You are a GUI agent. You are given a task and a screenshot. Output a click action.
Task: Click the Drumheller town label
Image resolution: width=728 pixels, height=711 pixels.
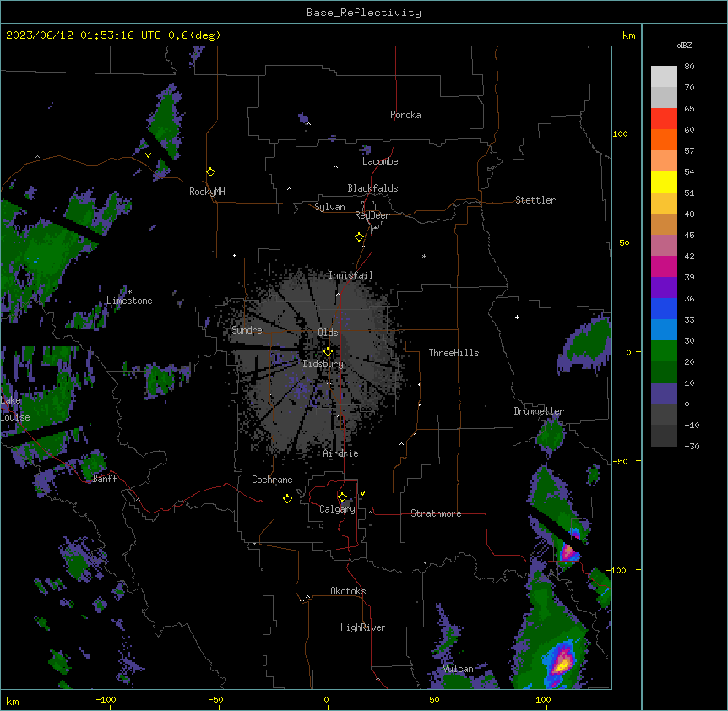click(539, 411)
